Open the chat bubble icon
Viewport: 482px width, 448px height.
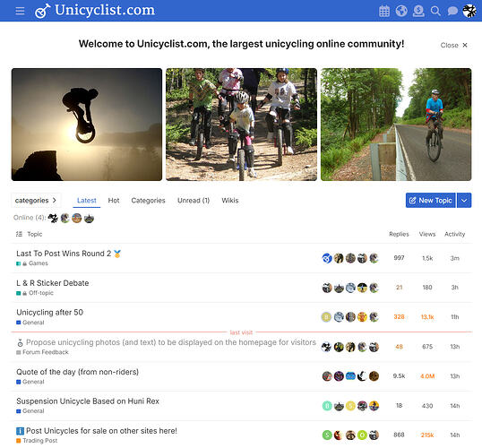(x=452, y=11)
